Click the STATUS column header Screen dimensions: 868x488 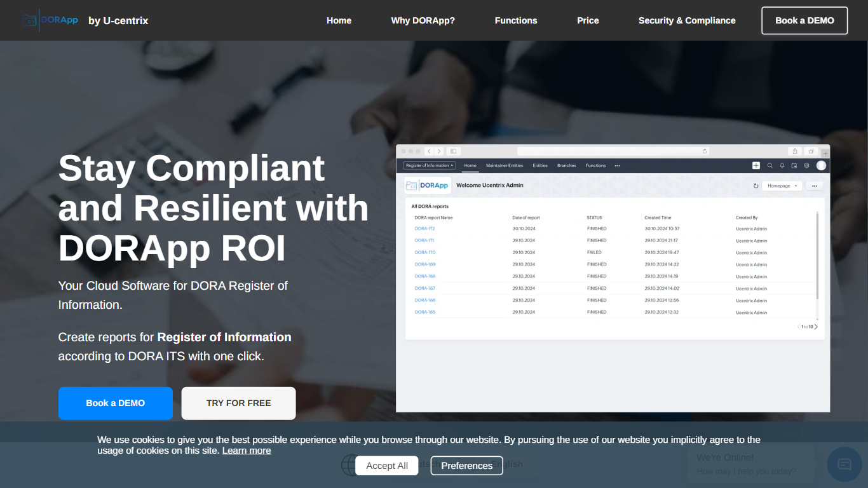coord(594,218)
